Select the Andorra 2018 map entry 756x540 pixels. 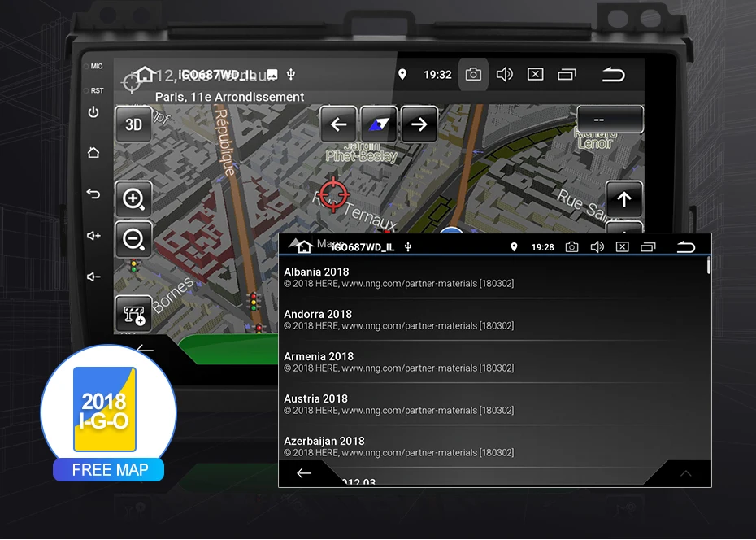click(x=493, y=320)
